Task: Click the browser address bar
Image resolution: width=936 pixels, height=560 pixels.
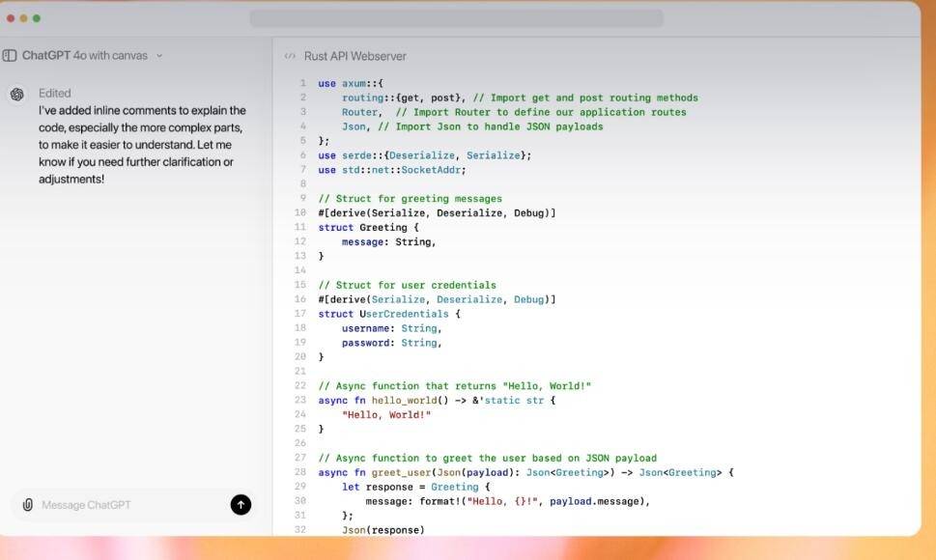Action: pyautogui.click(x=456, y=18)
